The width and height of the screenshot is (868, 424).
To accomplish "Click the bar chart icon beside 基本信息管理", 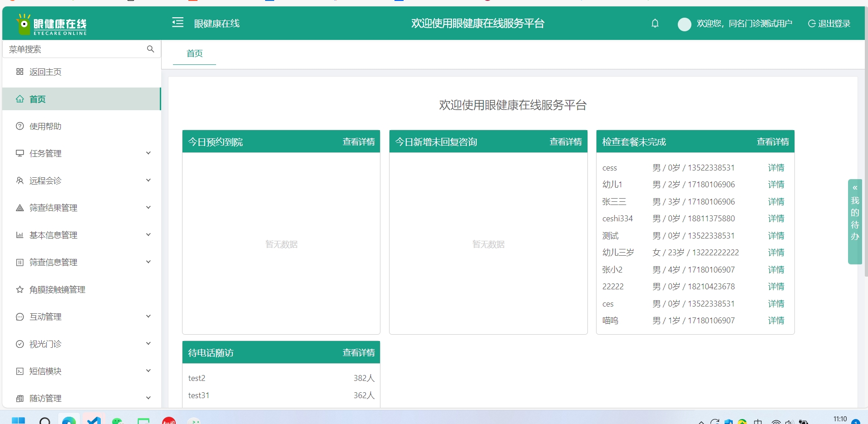I will pyautogui.click(x=20, y=235).
